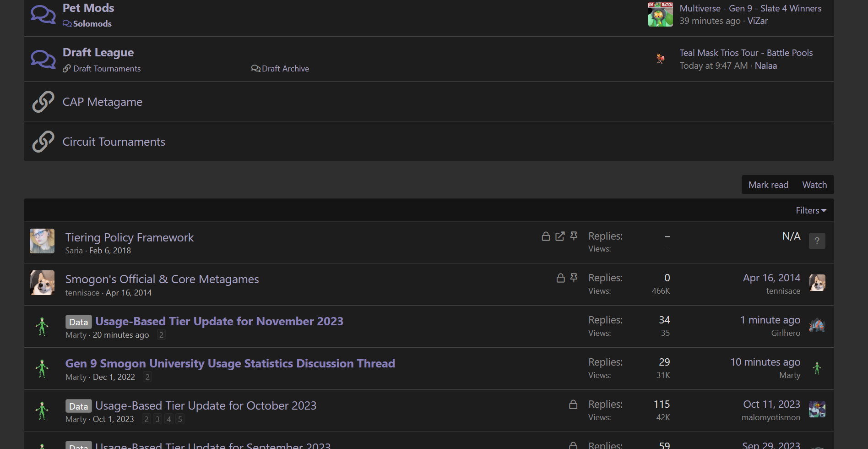The image size is (868, 449).
Task: Open the CAP Metagame link
Action: [102, 102]
